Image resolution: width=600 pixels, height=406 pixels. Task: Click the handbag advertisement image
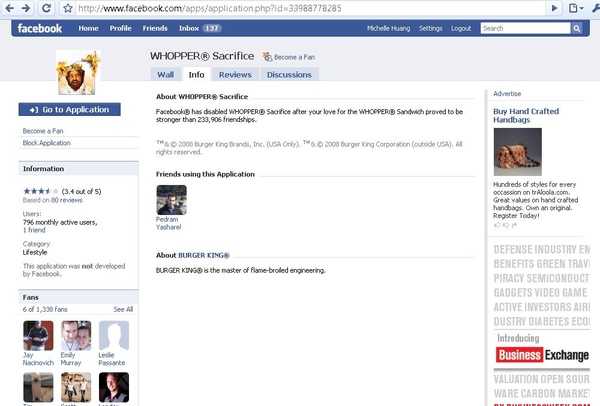pos(517,152)
